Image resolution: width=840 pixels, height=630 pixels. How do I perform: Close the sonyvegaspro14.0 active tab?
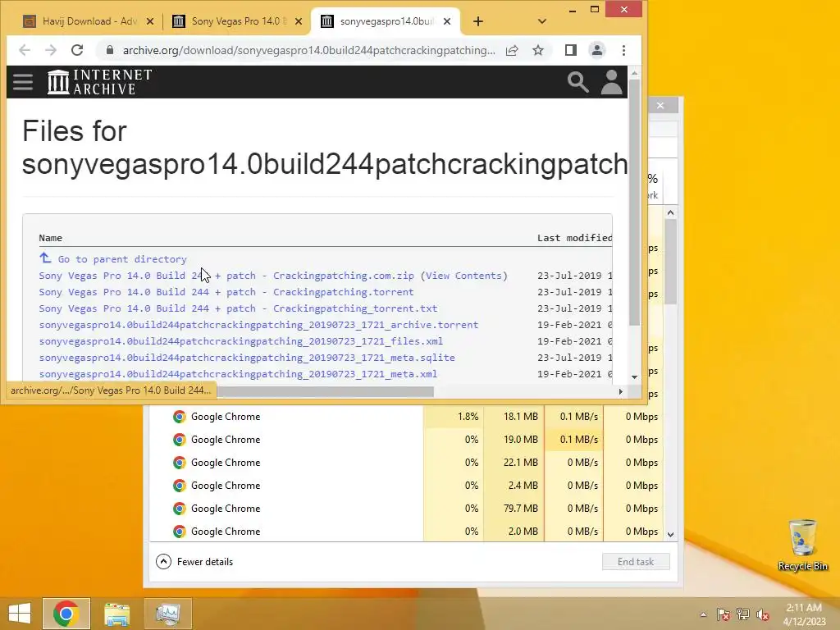(x=447, y=21)
